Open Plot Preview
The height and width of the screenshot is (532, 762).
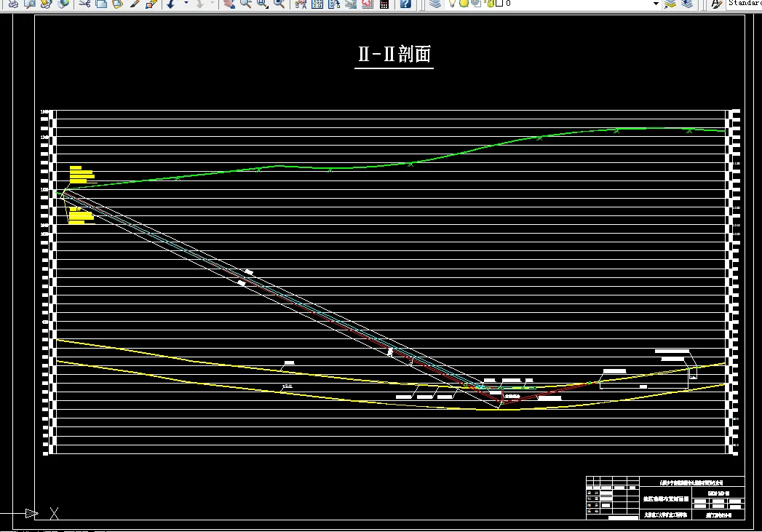pyautogui.click(x=30, y=4)
